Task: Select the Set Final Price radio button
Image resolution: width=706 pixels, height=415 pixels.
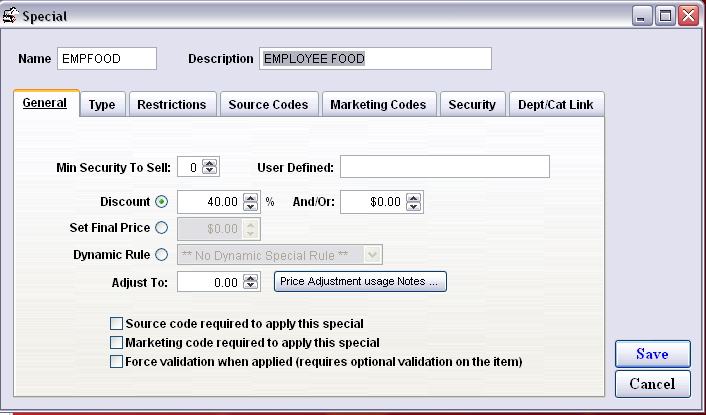Action: 162,228
